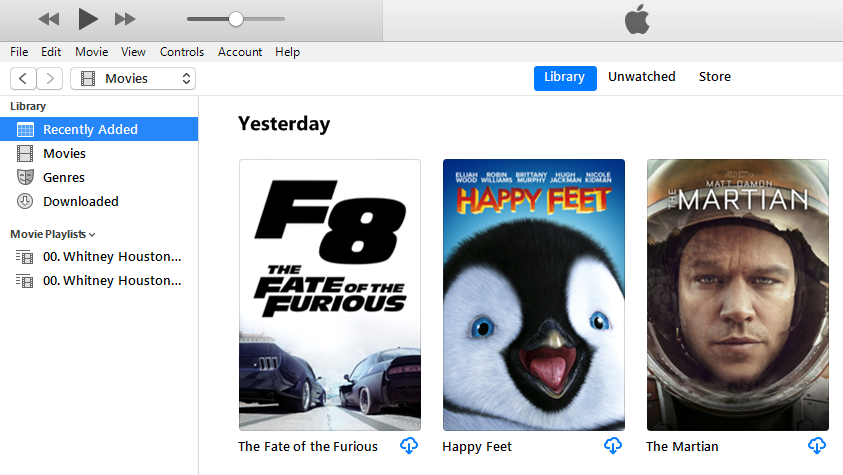This screenshot has height=475, width=843.
Task: Open the View menu
Action: click(133, 52)
